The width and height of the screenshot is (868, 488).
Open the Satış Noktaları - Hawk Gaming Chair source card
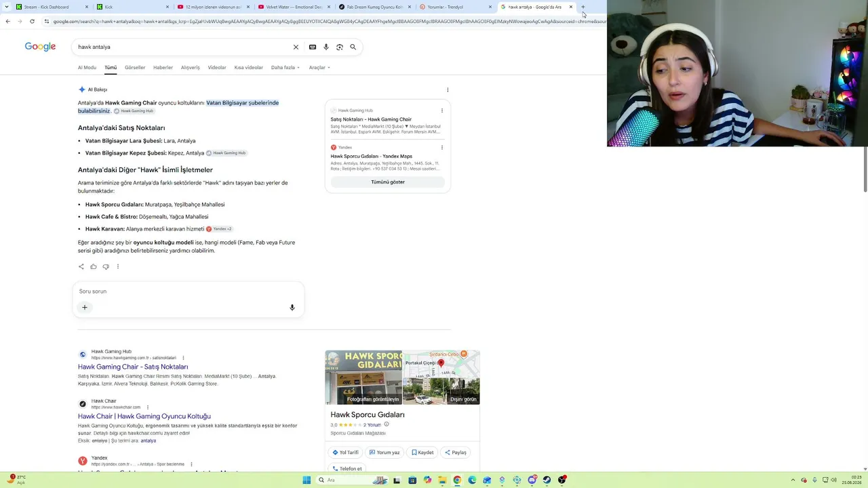pos(371,119)
